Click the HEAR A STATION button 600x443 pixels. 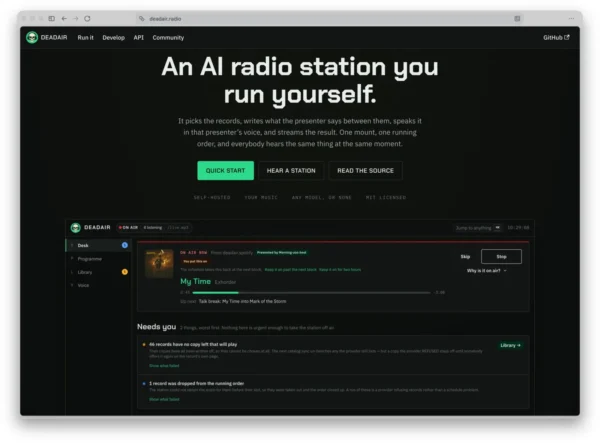pyautogui.click(x=291, y=171)
